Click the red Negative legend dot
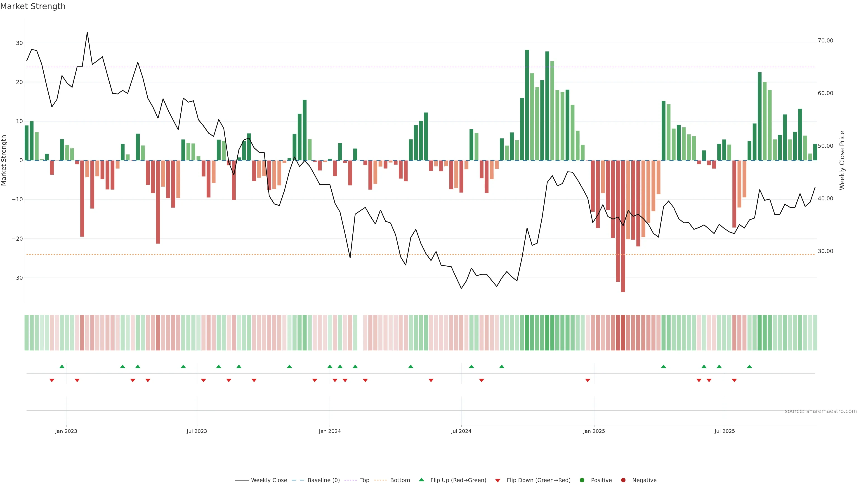 point(623,480)
